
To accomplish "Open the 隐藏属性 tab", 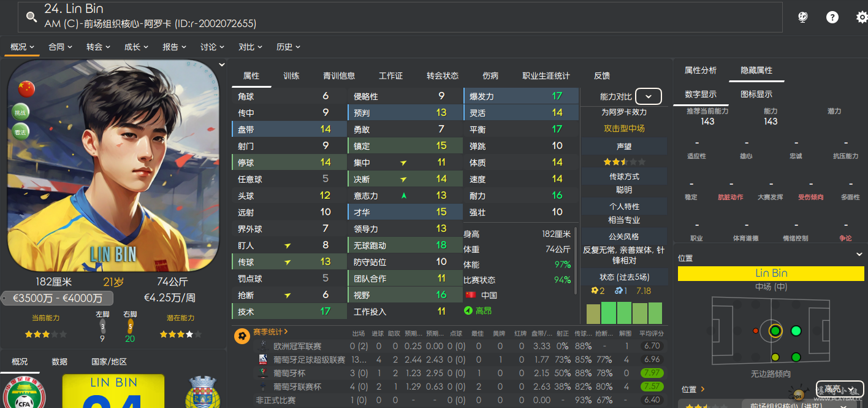I will (x=756, y=71).
